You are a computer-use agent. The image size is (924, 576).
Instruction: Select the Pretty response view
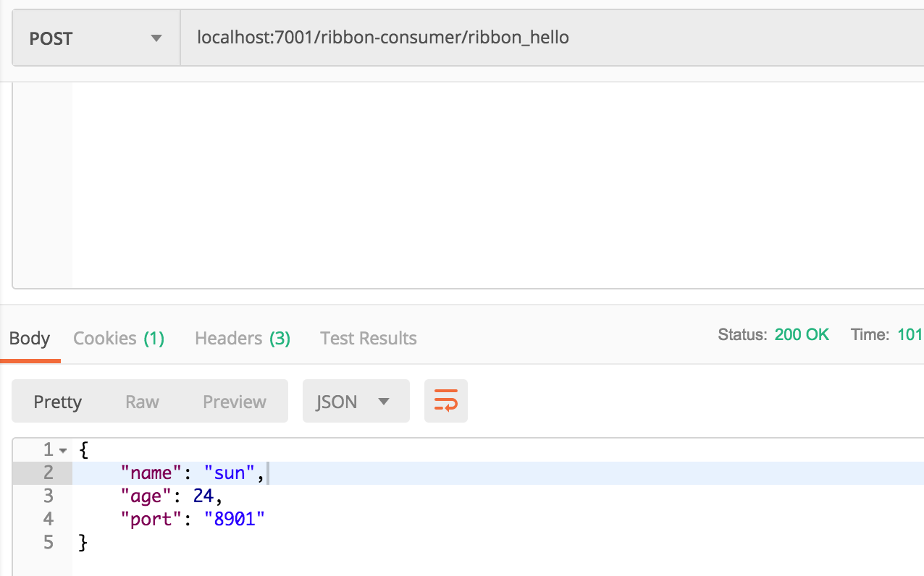coord(58,401)
